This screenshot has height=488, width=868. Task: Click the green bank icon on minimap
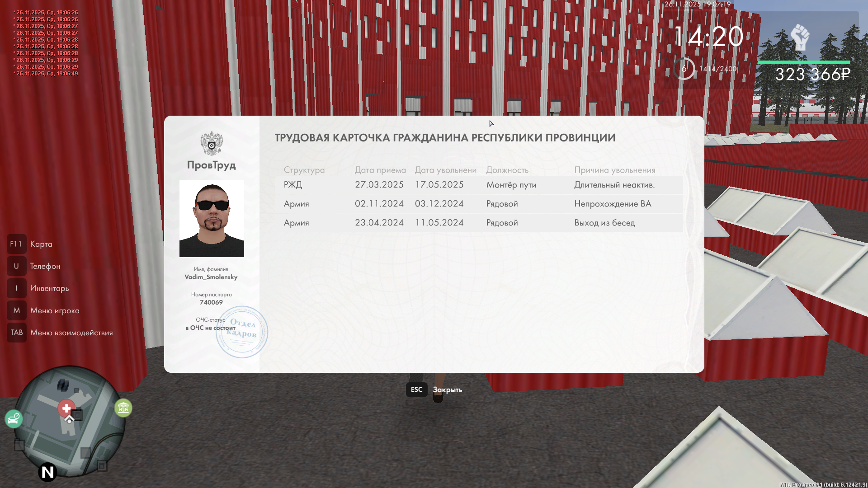click(x=123, y=408)
